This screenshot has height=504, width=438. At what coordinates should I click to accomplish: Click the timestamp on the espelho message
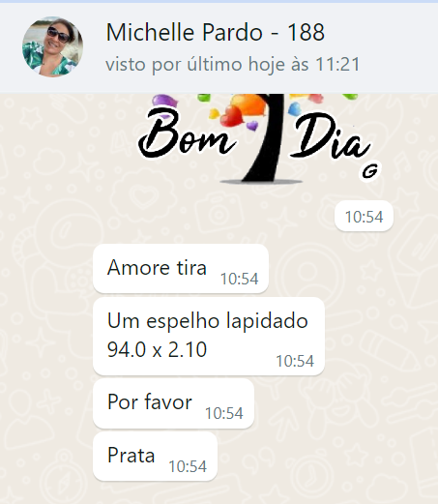coord(295,361)
